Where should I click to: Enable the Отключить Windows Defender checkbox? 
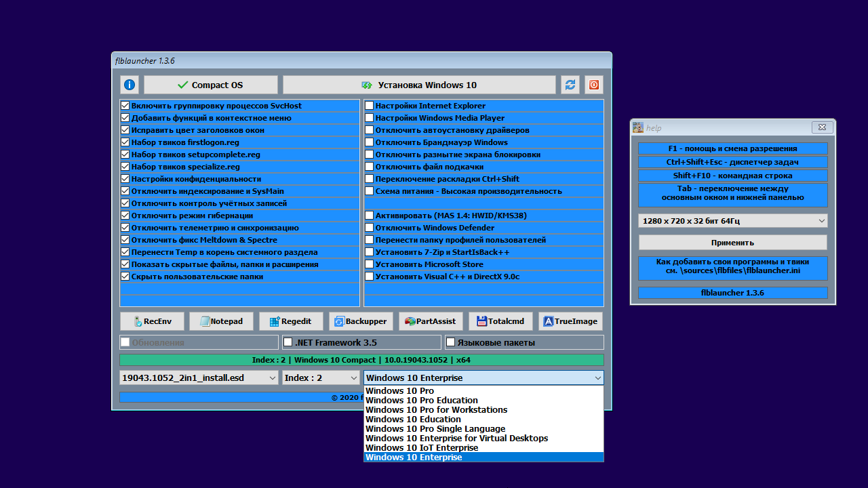click(x=370, y=228)
